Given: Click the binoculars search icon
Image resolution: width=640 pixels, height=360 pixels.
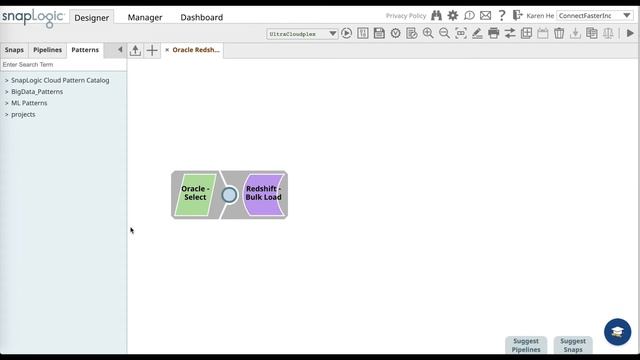Looking at the screenshot, I should point(436,16).
